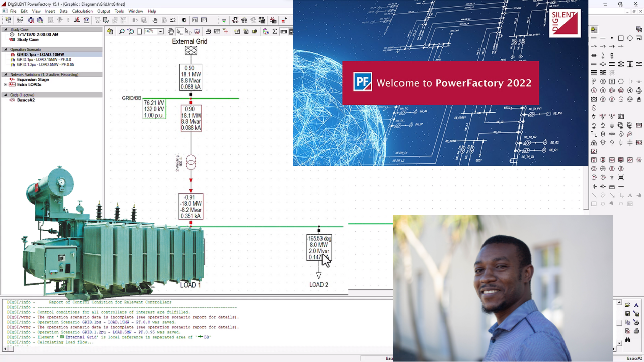Open the zoom level 147% dropdown
644x362 pixels.
(x=160, y=31)
